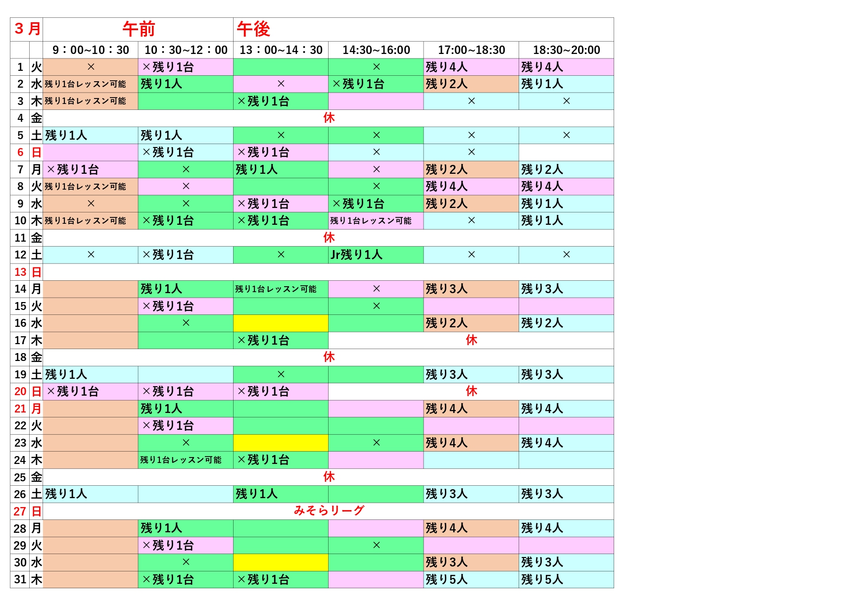The width and height of the screenshot is (868, 614).
Task: Click '×残り1台' in 10:30 slot on 22nd
Action: 168,426
